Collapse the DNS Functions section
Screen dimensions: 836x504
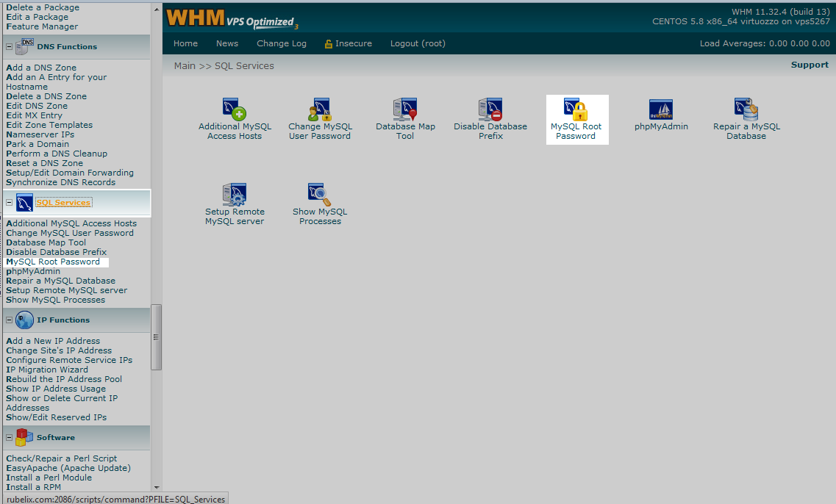coord(9,47)
